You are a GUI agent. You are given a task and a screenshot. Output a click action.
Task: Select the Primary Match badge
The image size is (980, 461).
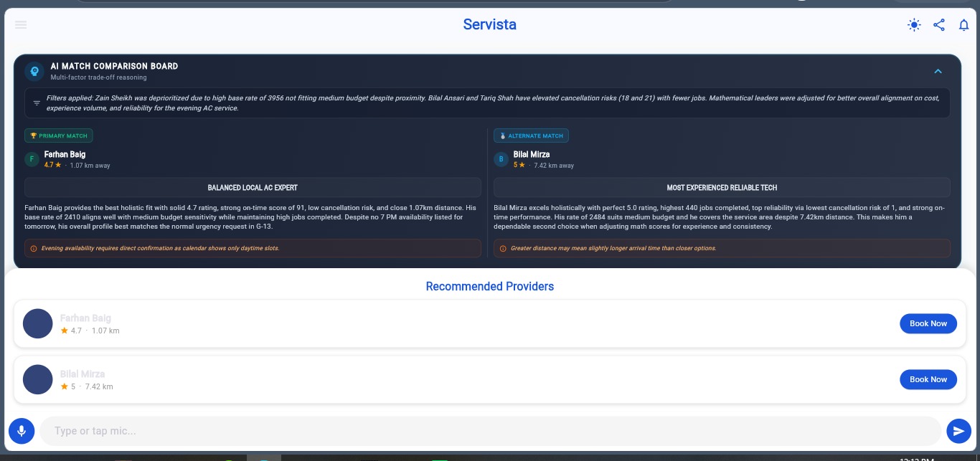pyautogui.click(x=59, y=136)
